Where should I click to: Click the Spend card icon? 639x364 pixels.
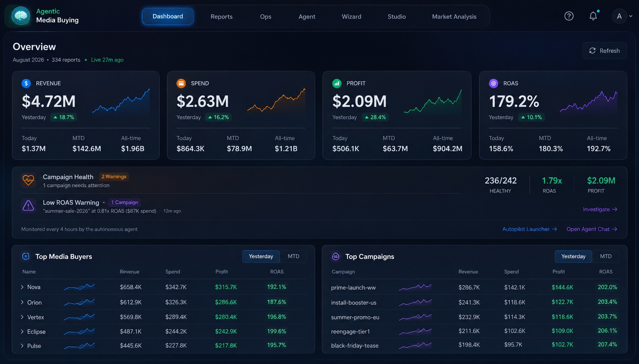tap(181, 83)
